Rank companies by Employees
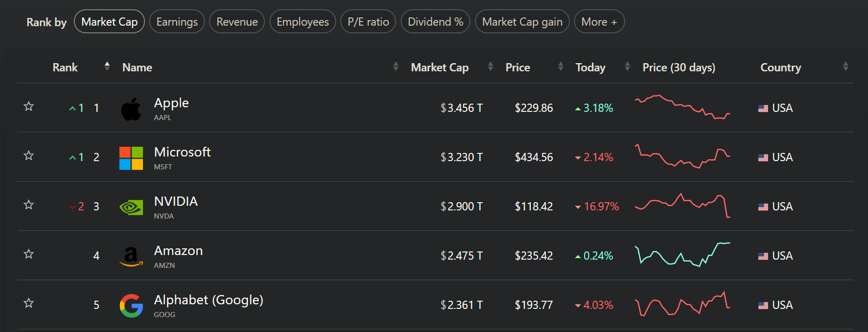This screenshot has width=868, height=332. (x=303, y=22)
